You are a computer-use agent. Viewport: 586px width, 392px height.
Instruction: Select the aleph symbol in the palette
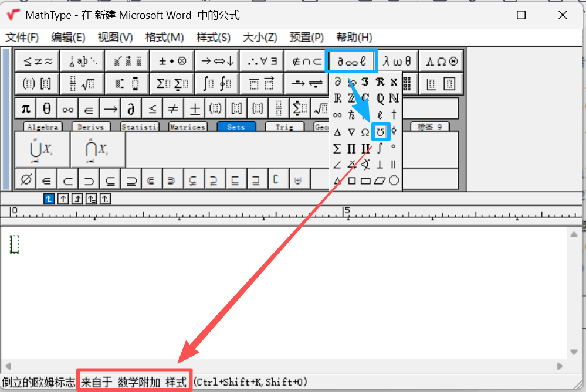coord(394,82)
